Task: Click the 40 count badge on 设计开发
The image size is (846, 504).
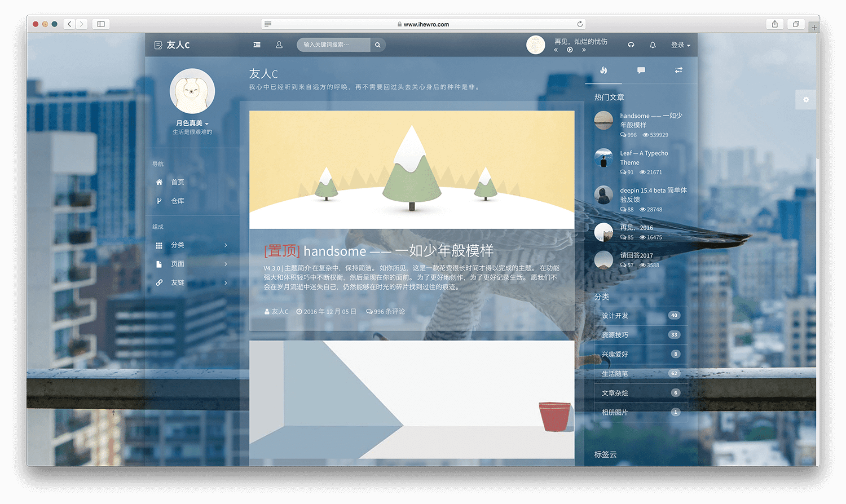Action: point(674,316)
